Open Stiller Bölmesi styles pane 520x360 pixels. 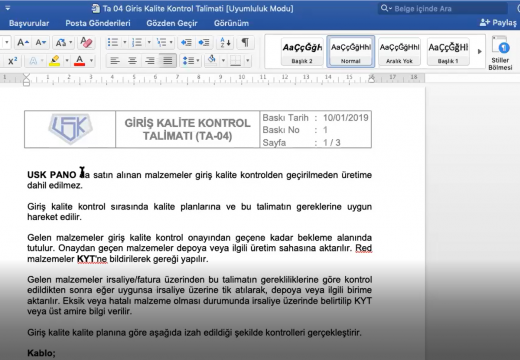tap(500, 53)
